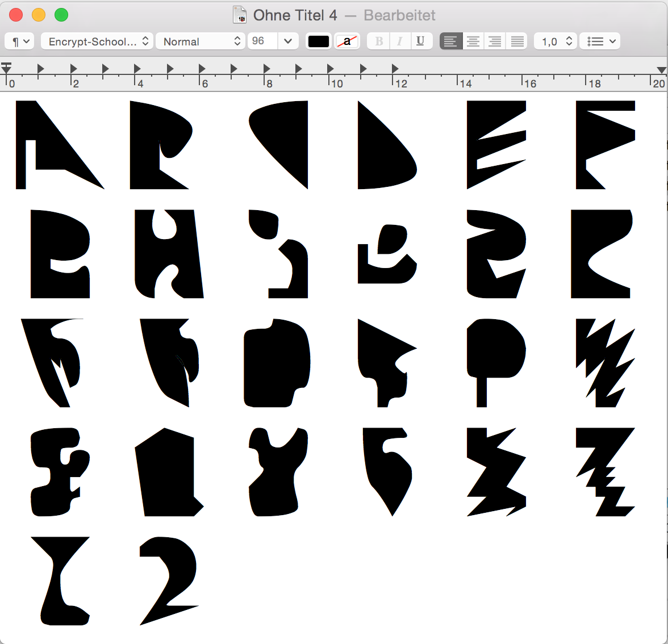Open the 1,0 line spacing menu
Screen dimensions: 668x644
pos(556,41)
